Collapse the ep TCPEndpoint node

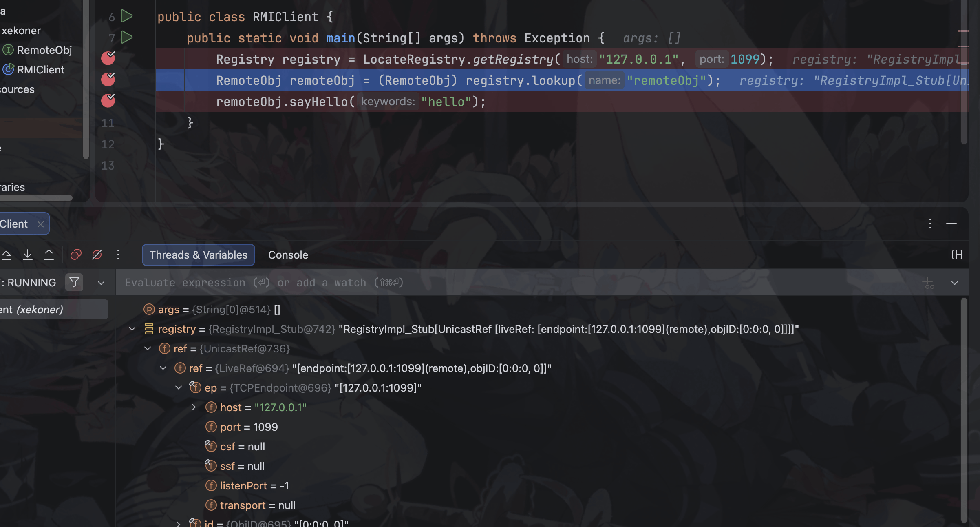(179, 387)
